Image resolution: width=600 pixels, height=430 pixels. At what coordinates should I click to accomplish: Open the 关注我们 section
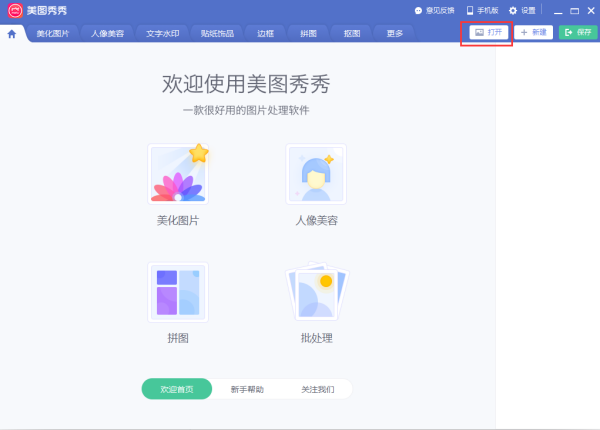(x=318, y=389)
